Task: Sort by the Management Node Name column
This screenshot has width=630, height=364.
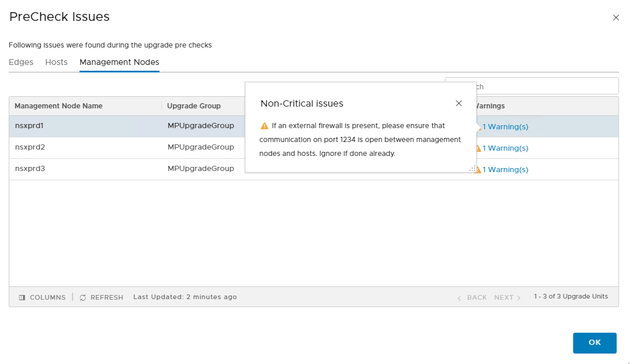Action: (59, 106)
